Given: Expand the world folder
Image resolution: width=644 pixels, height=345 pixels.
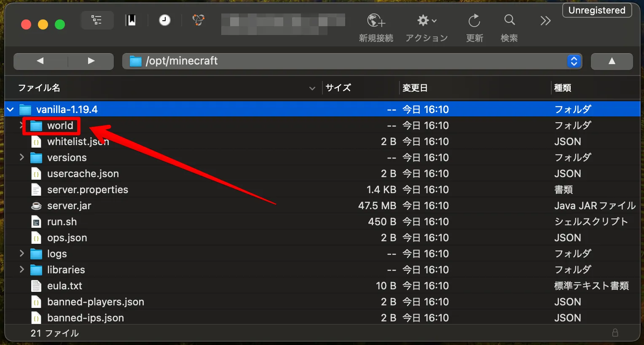Looking at the screenshot, I should point(21,125).
